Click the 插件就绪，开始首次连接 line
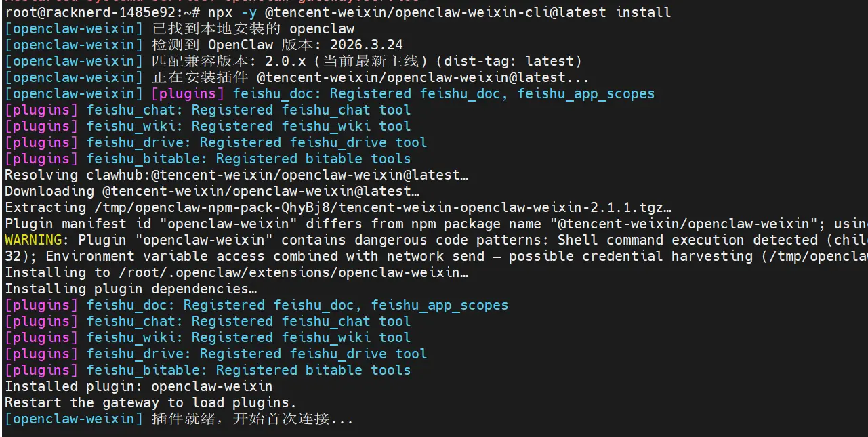 pyautogui.click(x=252, y=419)
